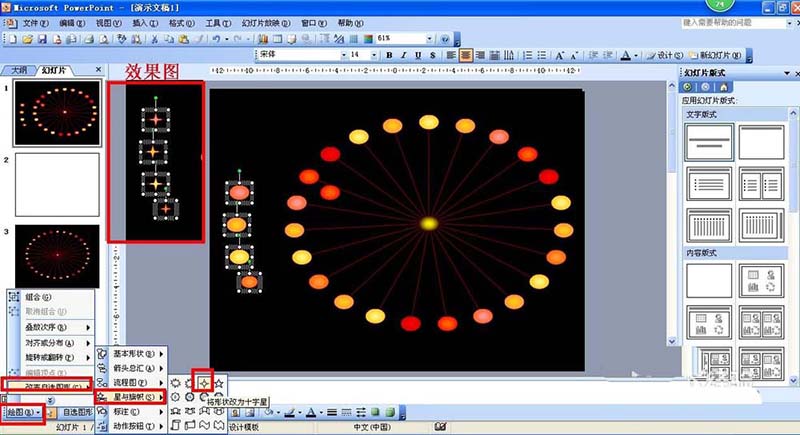
Task: Toggle bulleted list
Action: pos(542,55)
